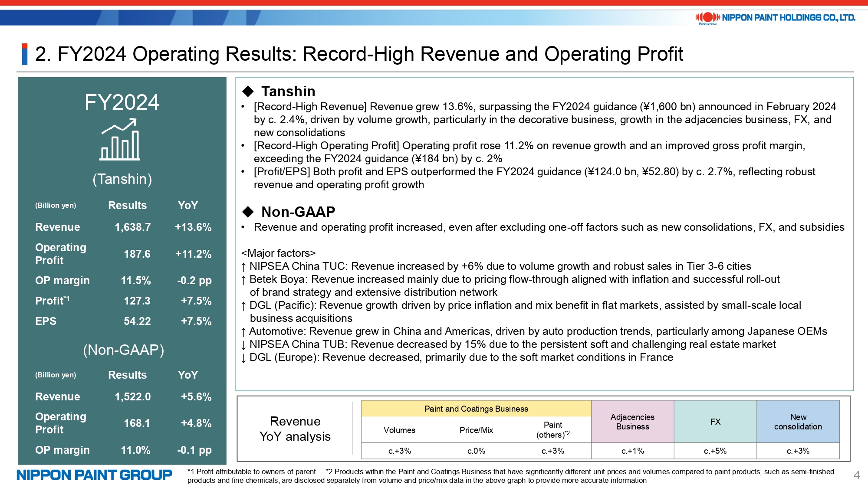Click the Paint and Coatings Business header

(476, 409)
